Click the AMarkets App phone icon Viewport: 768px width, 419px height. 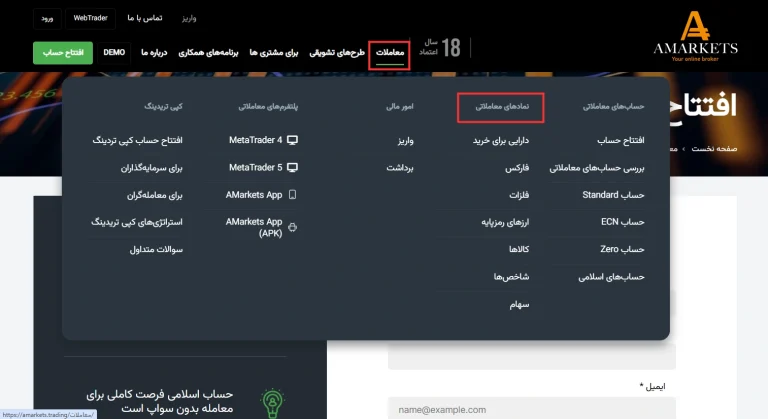292,195
